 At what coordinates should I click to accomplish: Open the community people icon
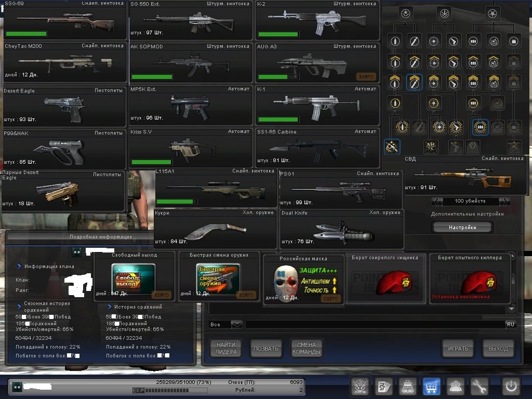coord(455,386)
